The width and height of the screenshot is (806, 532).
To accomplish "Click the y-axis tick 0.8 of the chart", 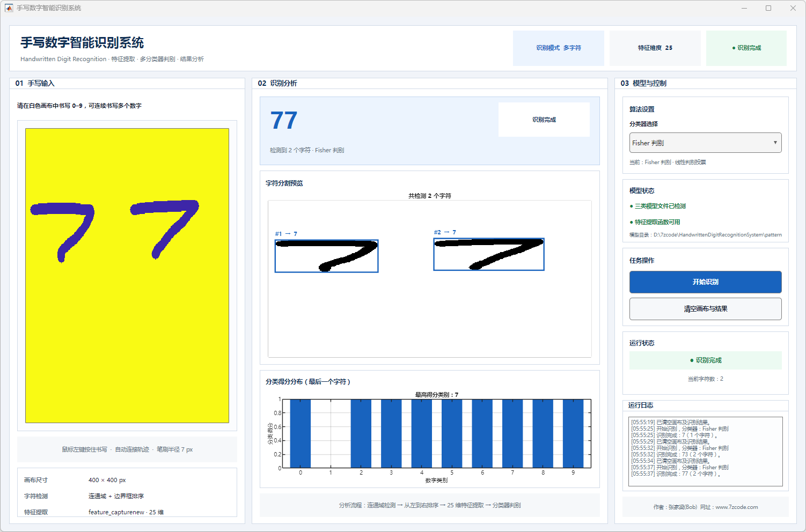I will tap(277, 413).
